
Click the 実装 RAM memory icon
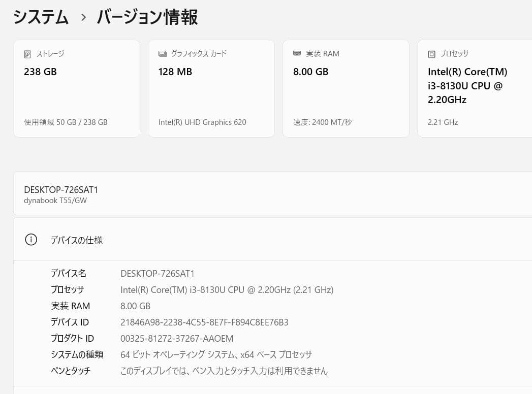coord(297,53)
